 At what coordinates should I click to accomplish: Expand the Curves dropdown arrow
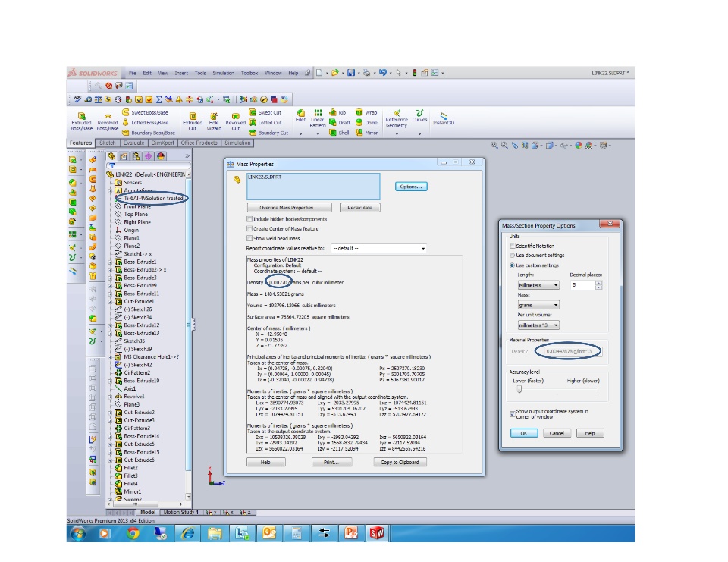coord(419,134)
